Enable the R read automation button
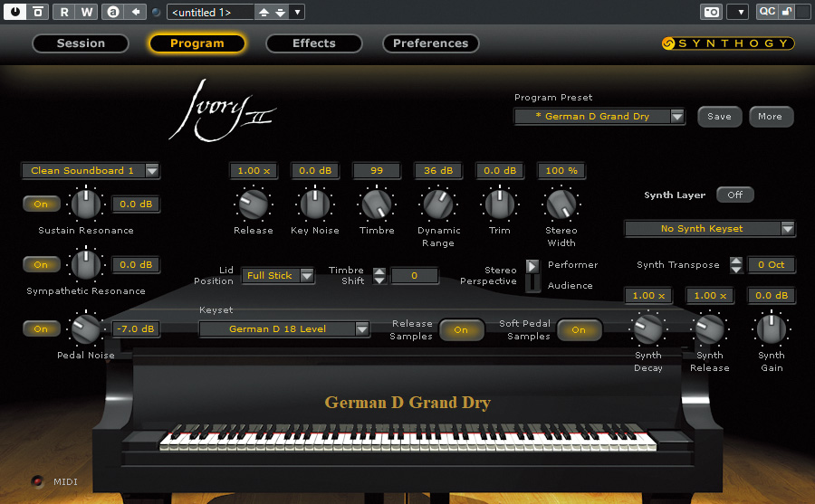This screenshot has width=815, height=504. pos(64,12)
